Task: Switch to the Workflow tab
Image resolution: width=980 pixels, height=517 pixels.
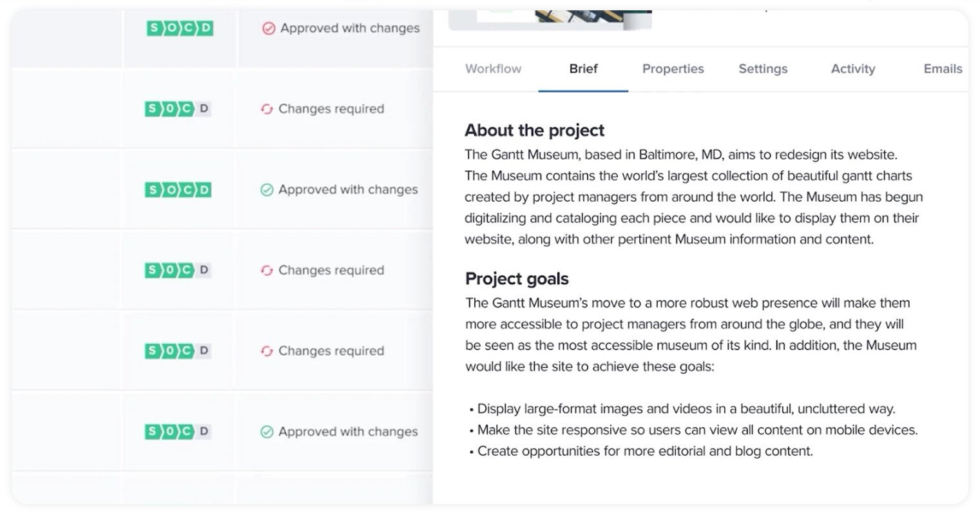Action: click(493, 69)
